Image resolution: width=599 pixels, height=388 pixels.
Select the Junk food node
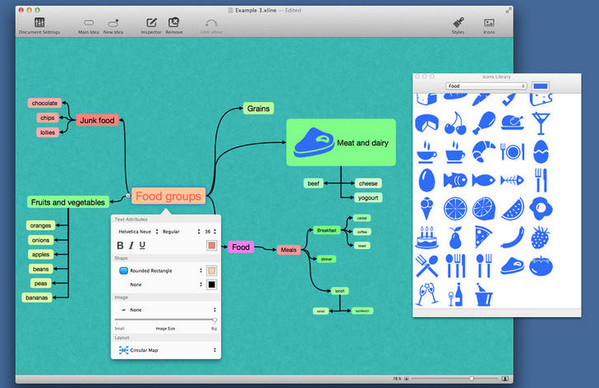97,120
